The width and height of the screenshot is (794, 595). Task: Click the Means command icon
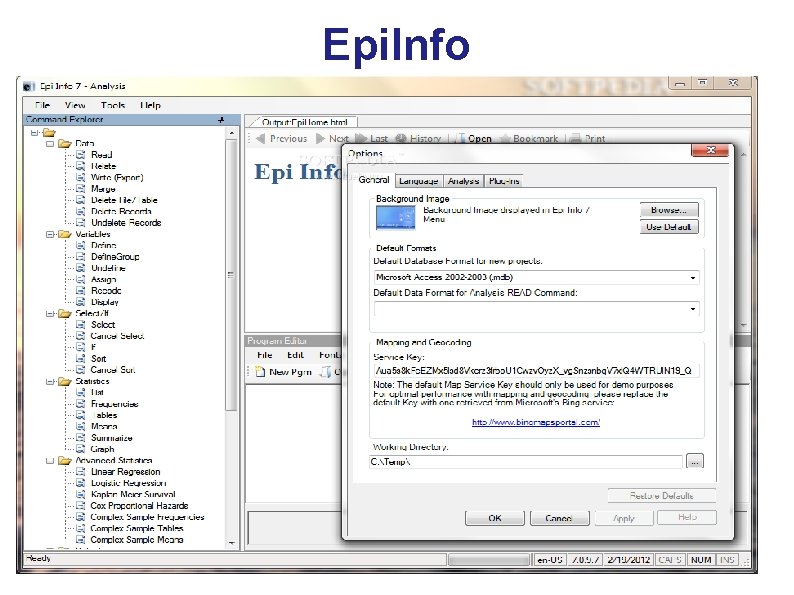tap(80, 426)
